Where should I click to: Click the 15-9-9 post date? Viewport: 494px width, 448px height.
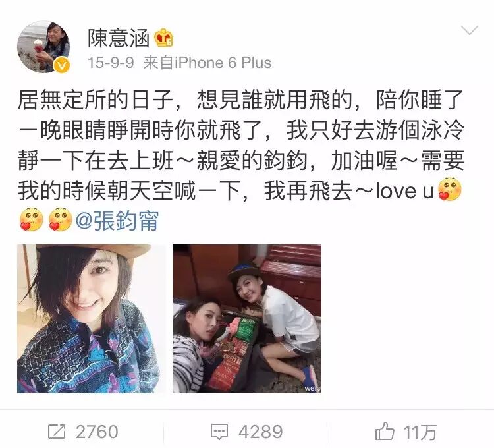(x=111, y=63)
